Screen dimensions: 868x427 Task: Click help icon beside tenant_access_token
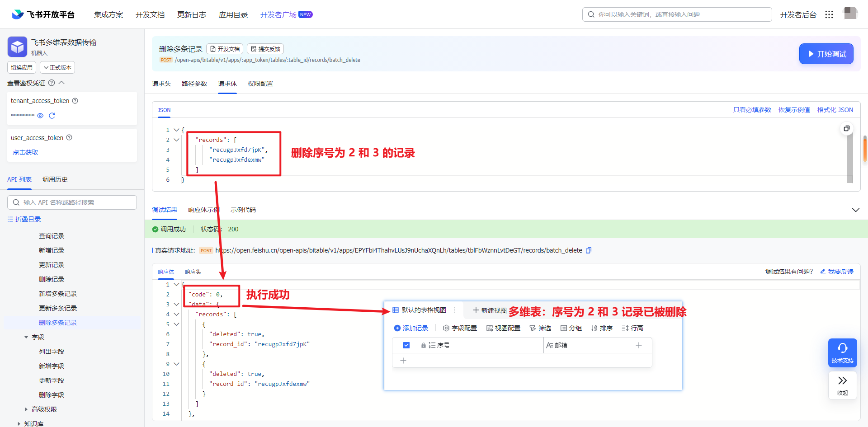[75, 101]
